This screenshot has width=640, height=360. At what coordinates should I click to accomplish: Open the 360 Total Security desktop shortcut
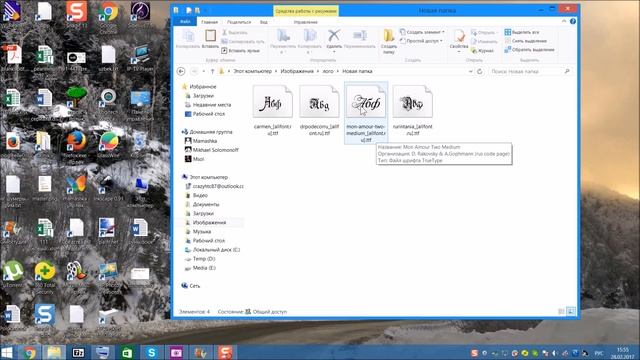pos(44,277)
